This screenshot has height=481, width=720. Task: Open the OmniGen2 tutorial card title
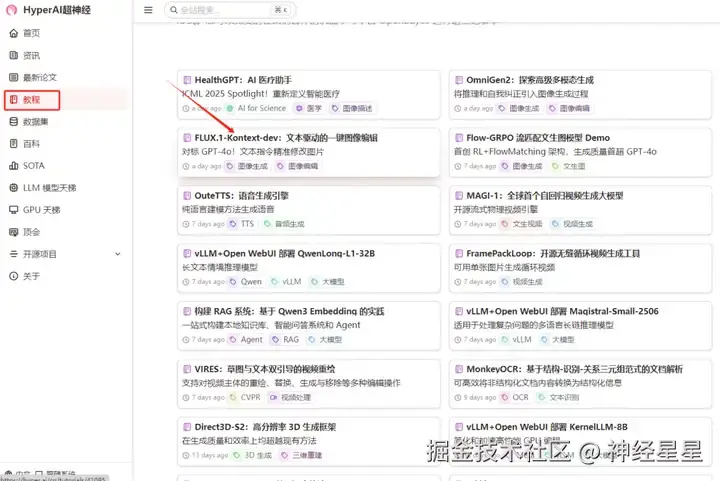[530, 80]
